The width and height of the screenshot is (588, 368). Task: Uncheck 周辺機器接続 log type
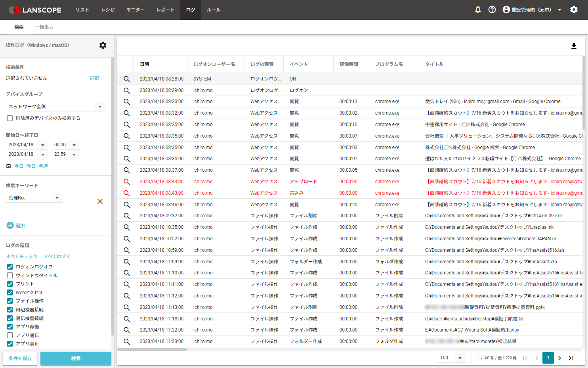(10, 310)
